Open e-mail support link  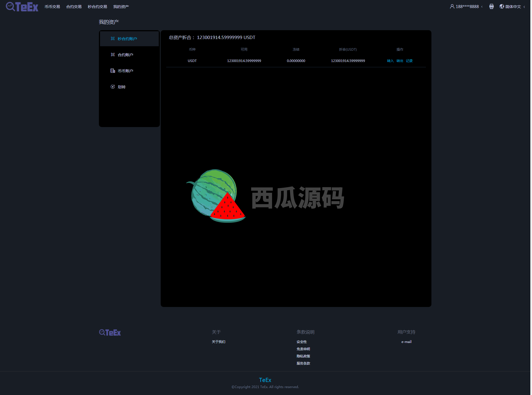[x=406, y=342]
